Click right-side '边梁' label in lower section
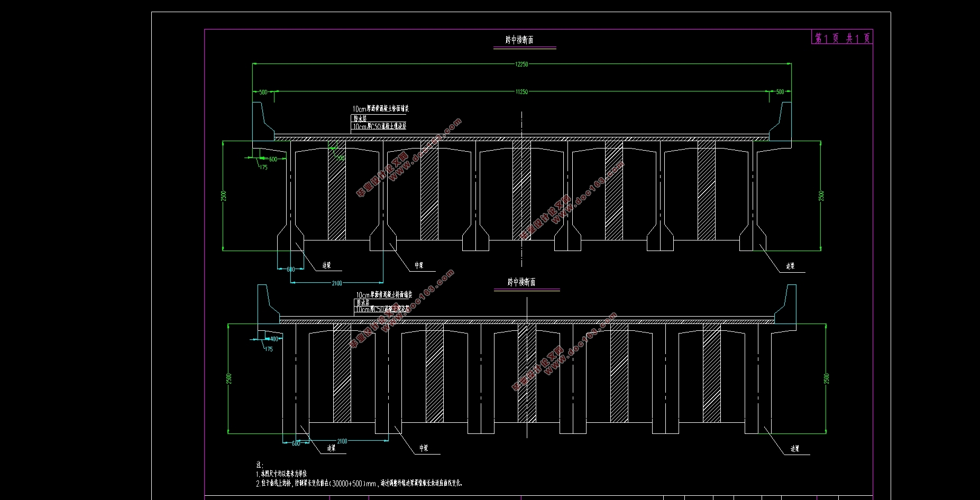The height and width of the screenshot is (500, 980). pyautogui.click(x=795, y=449)
